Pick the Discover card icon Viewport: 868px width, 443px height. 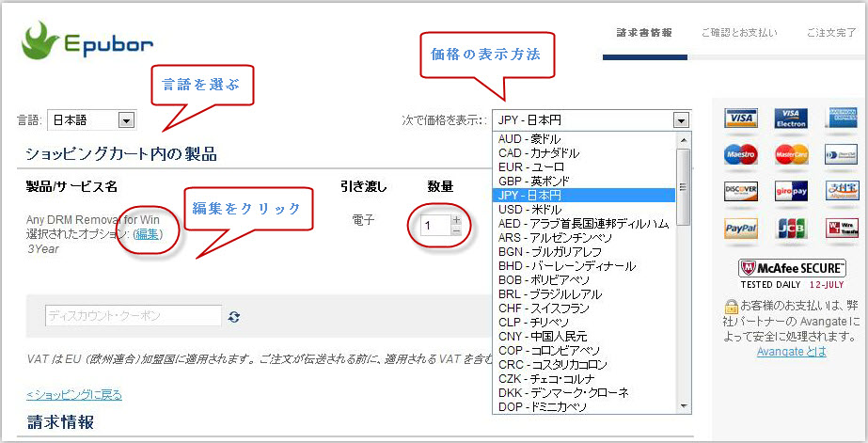pos(741,191)
